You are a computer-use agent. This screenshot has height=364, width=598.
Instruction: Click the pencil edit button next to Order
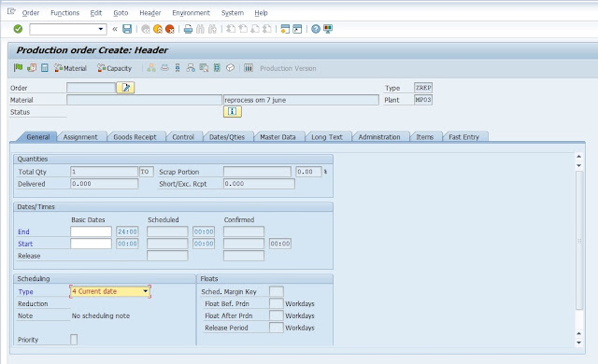point(125,88)
